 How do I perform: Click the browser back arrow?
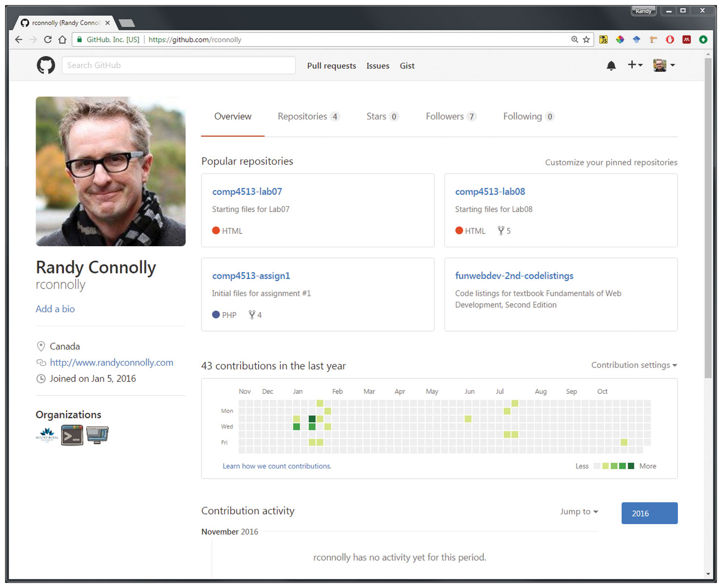point(19,39)
